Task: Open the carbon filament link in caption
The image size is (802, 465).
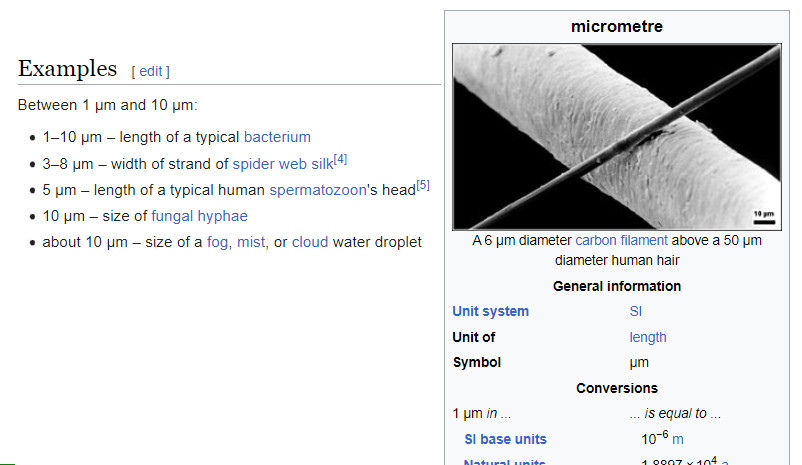Action: pos(621,241)
